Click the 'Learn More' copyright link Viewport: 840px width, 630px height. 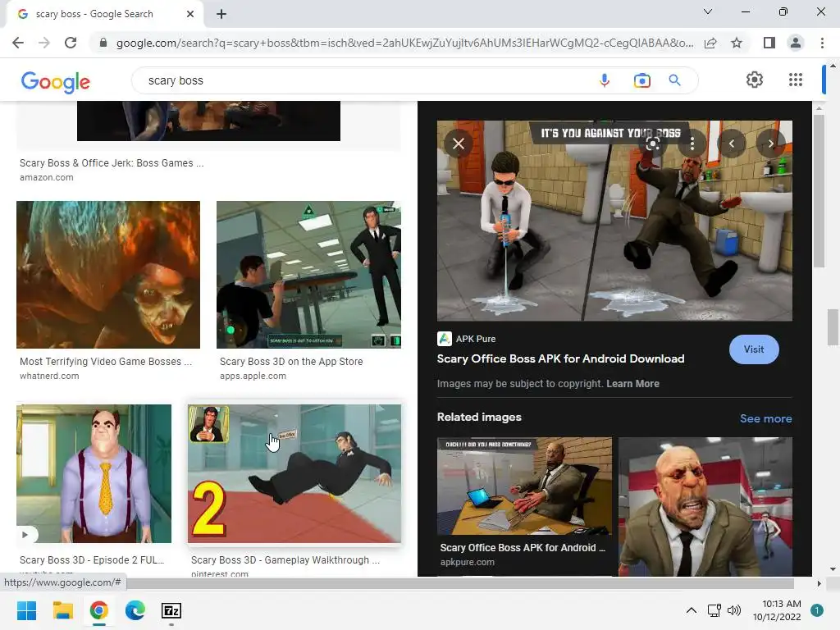[x=632, y=384]
